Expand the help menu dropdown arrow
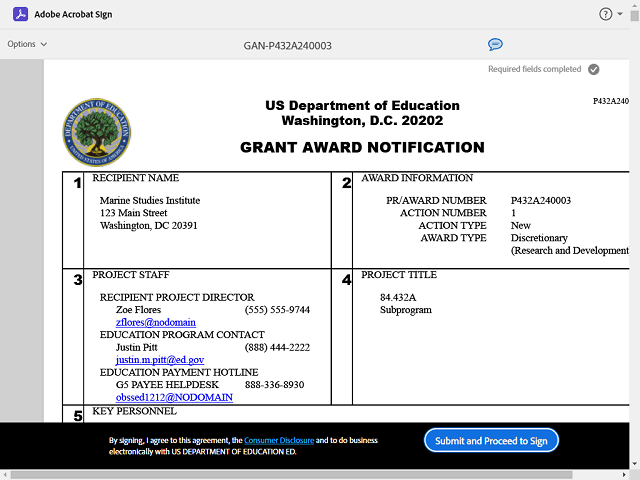 tap(620, 14)
